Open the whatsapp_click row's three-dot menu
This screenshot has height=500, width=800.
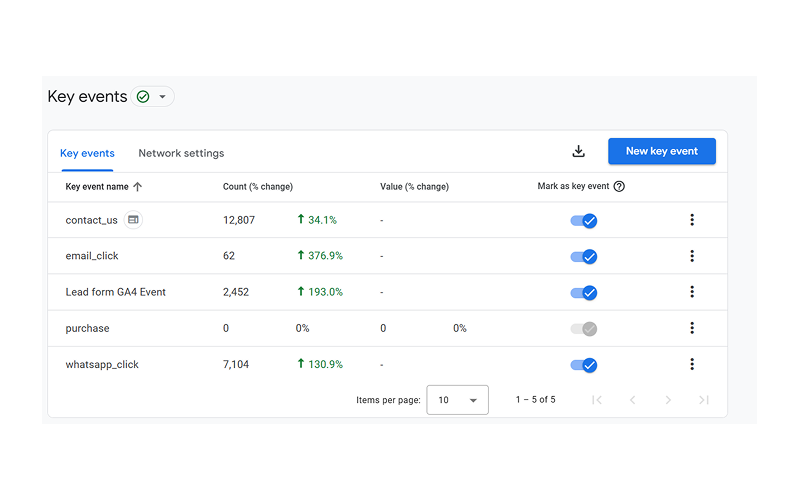692,364
